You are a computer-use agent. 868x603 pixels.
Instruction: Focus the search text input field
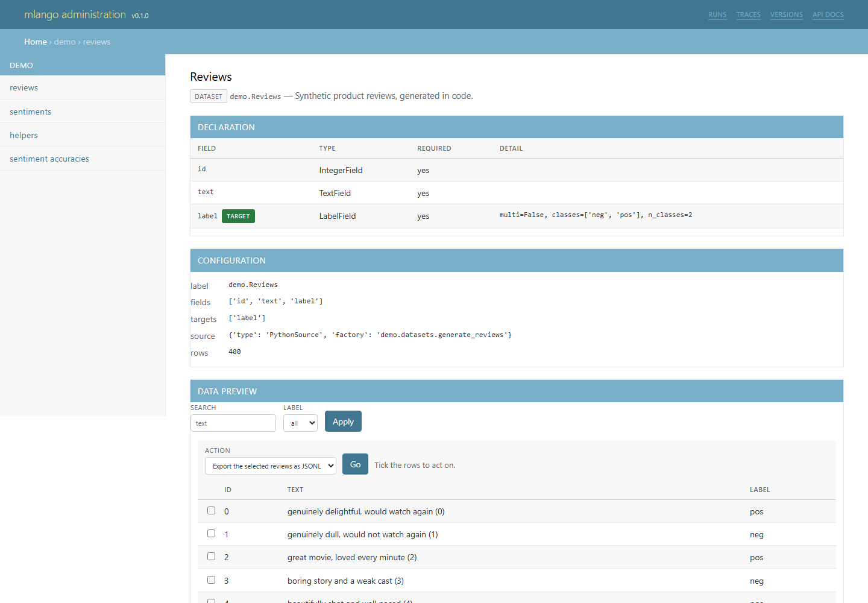click(233, 423)
